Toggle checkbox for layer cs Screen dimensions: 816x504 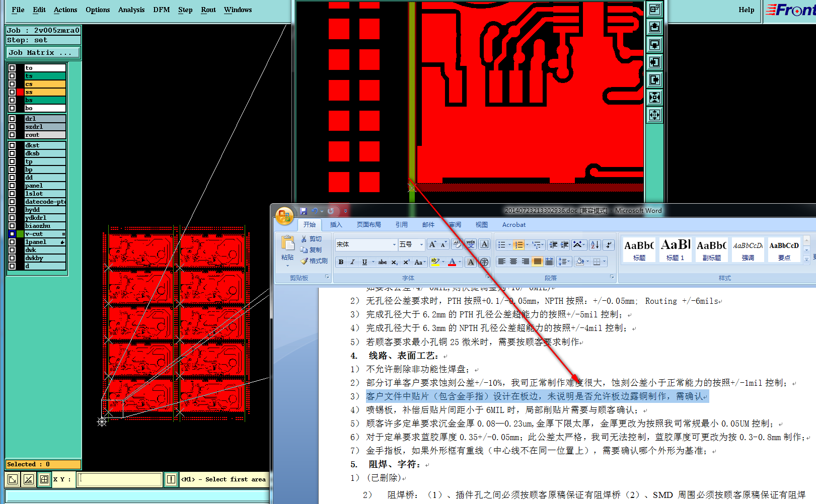tap(12, 84)
